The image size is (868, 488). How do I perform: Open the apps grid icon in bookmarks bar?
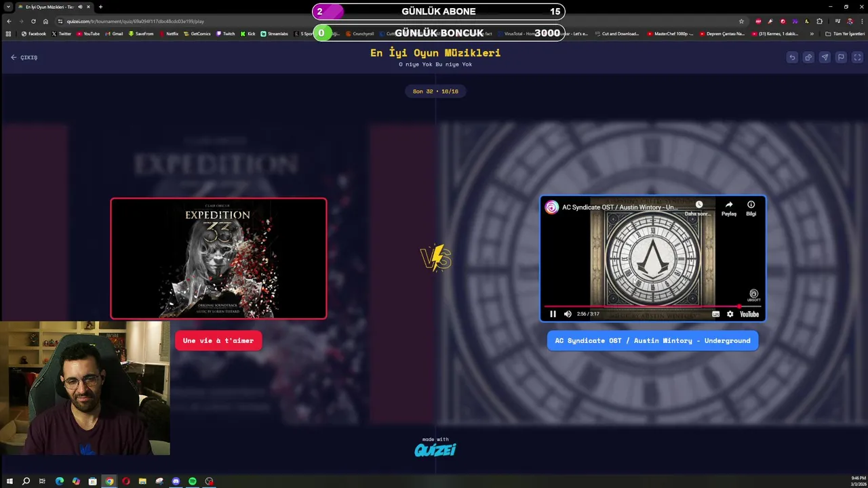pyautogui.click(x=8, y=33)
